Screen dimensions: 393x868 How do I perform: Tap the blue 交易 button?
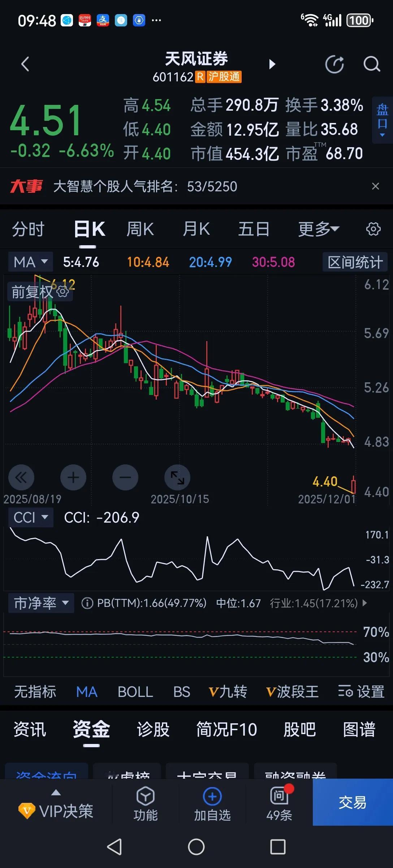tap(353, 802)
